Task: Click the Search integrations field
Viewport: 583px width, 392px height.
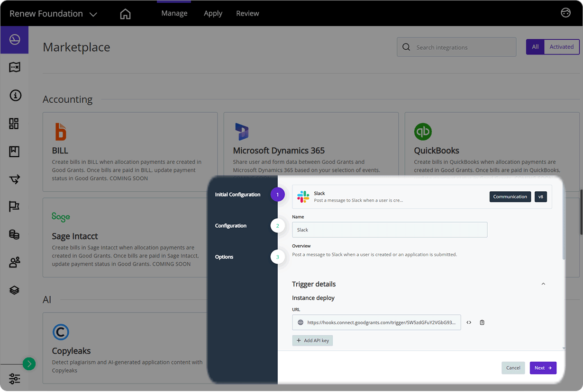Action: (x=456, y=47)
